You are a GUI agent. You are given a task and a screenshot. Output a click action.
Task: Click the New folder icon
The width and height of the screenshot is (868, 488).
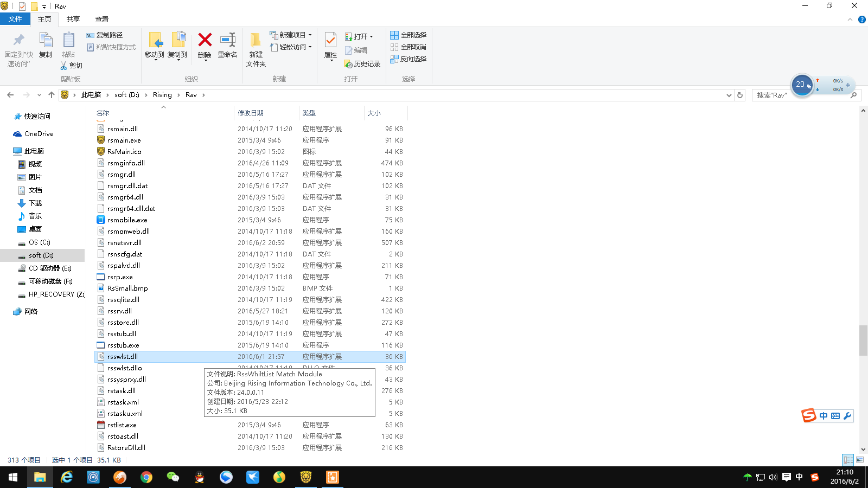coord(256,40)
